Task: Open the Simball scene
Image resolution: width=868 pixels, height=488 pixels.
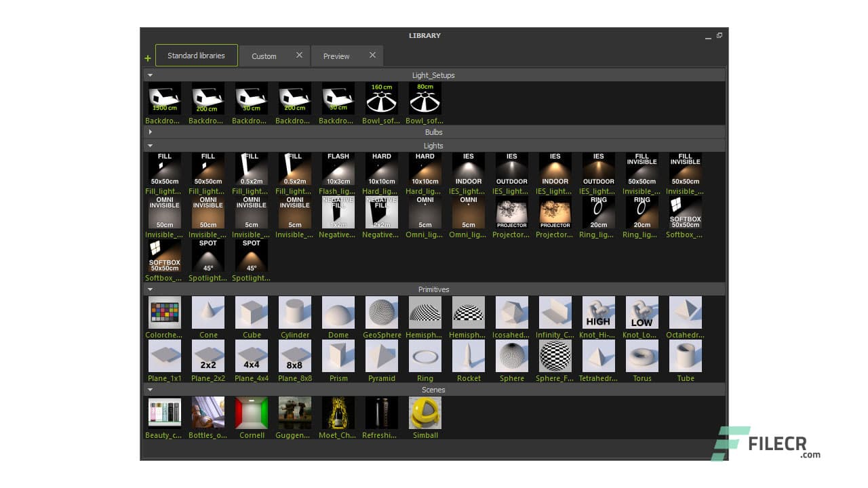Action: pyautogui.click(x=425, y=412)
